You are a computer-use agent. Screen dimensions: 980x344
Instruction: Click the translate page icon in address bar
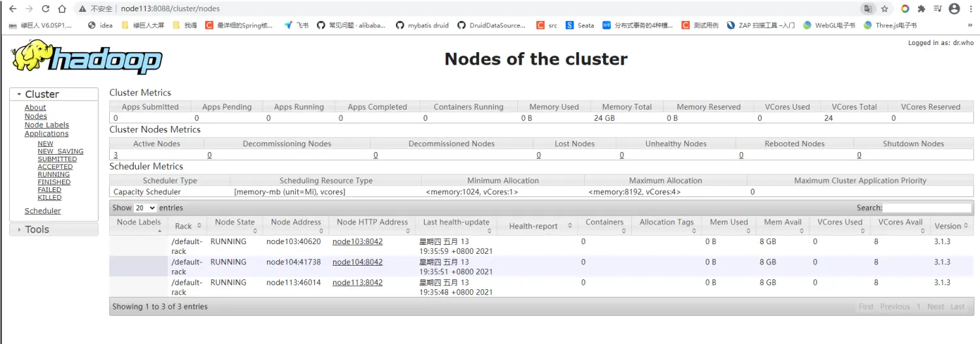tap(868, 9)
